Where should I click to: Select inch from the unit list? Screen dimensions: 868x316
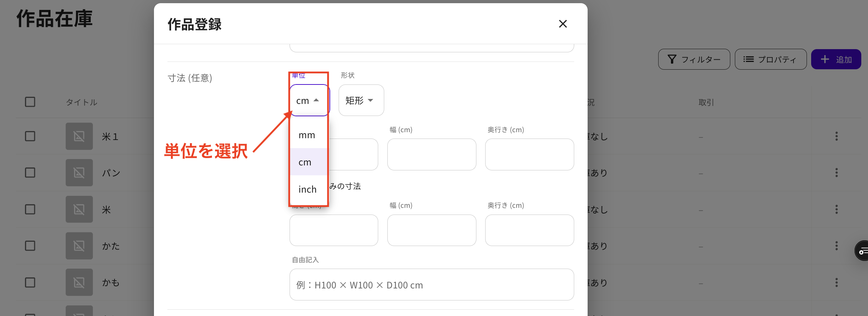click(308, 189)
